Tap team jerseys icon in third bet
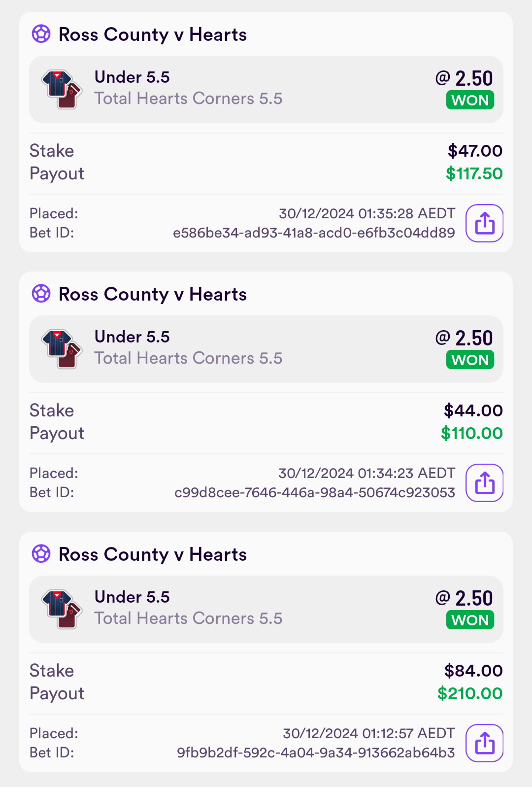The width and height of the screenshot is (532, 787). (x=62, y=609)
